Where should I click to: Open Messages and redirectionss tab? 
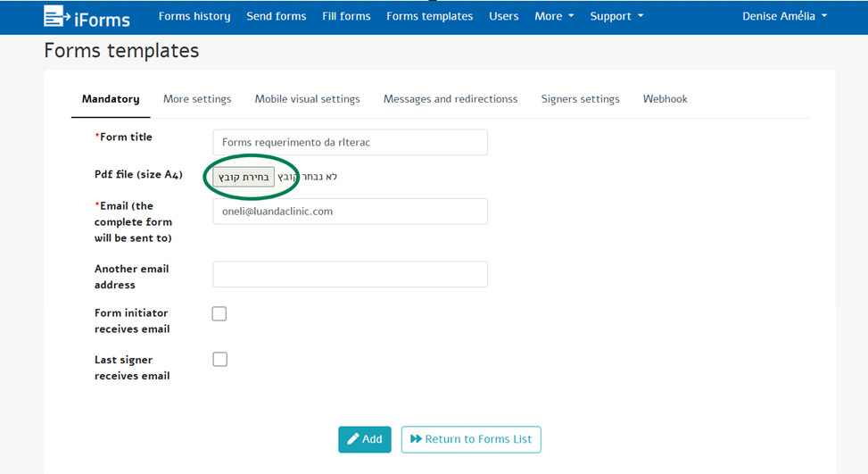451,99
